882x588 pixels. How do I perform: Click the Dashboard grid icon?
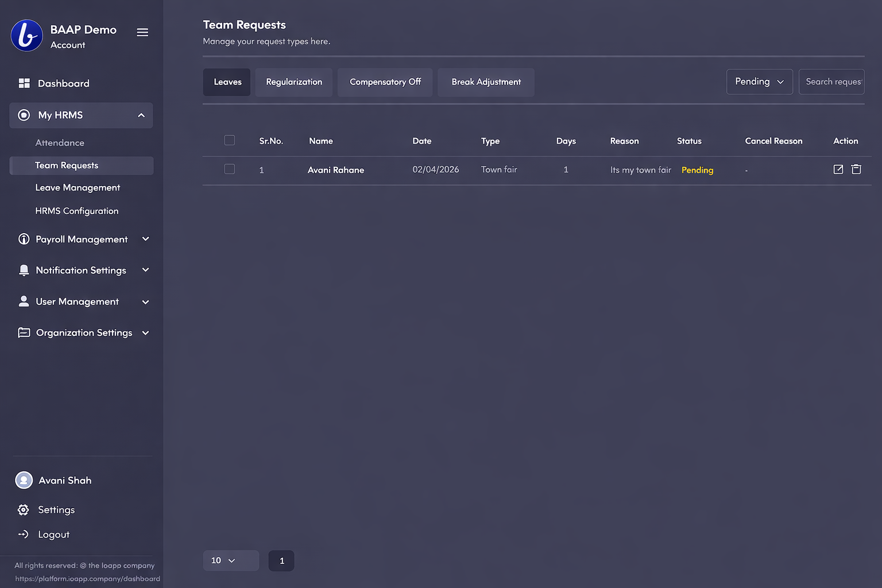(x=24, y=83)
